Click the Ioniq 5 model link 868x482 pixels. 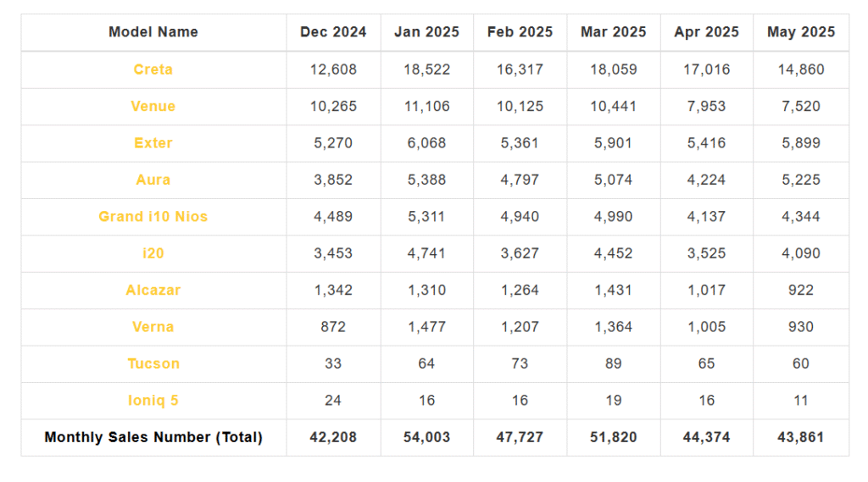(153, 401)
